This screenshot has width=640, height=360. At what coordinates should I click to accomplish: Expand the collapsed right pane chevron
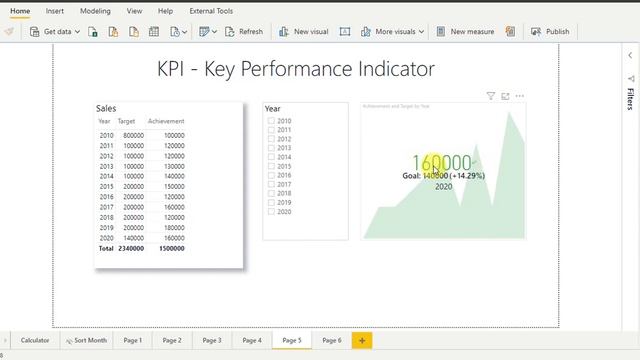pyautogui.click(x=630, y=55)
